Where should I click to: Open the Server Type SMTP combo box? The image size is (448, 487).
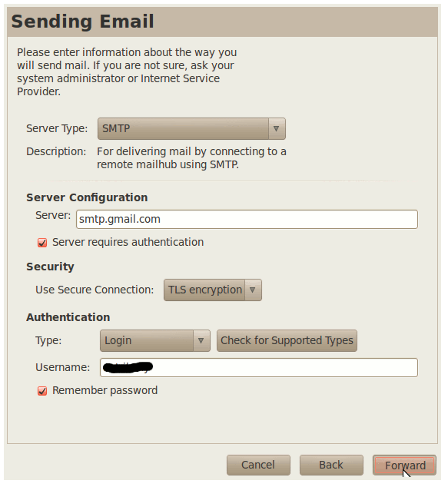(191, 128)
